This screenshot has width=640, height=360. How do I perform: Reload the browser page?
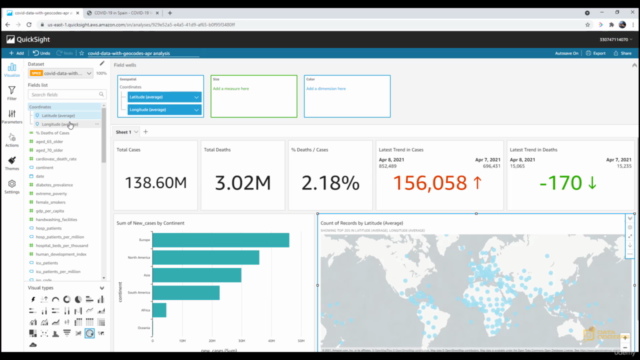[x=29, y=24]
